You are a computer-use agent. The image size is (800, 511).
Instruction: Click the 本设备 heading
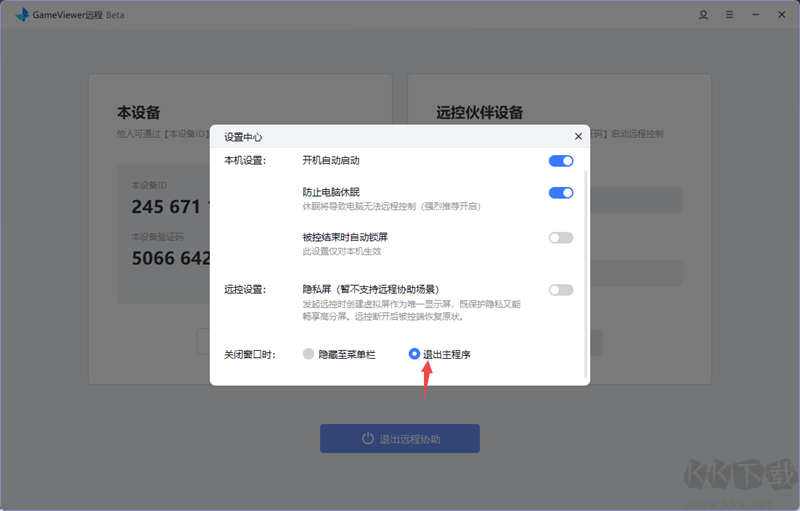(139, 113)
